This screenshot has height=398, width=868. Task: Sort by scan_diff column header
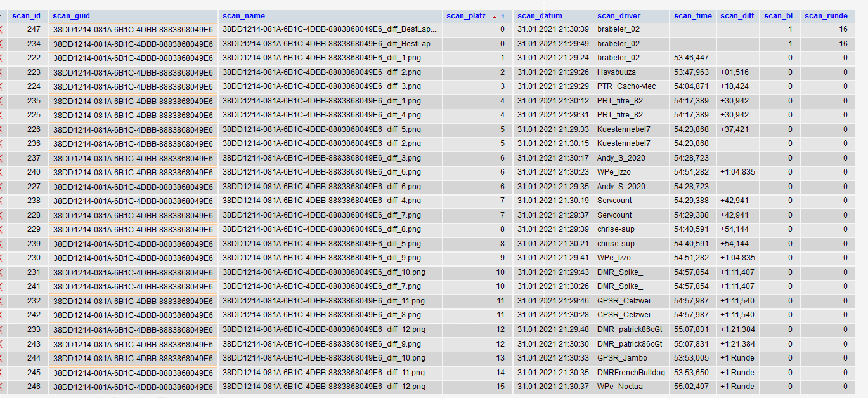pyautogui.click(x=737, y=16)
